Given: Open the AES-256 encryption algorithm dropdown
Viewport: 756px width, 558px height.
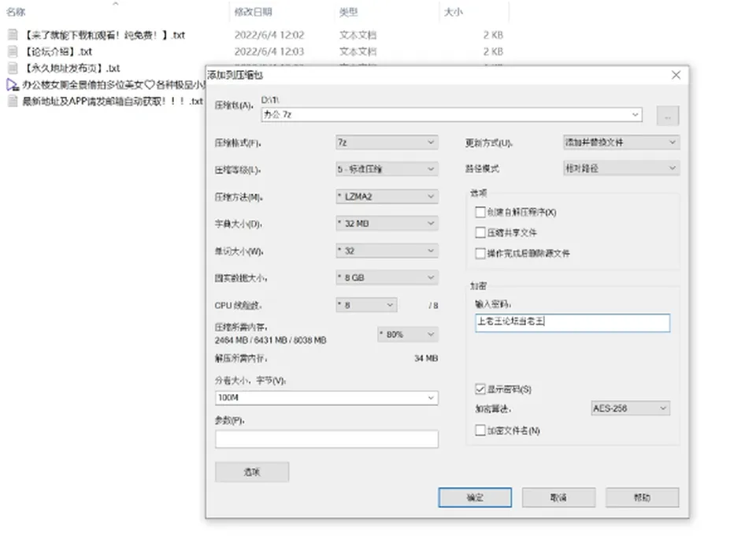Looking at the screenshot, I should [630, 408].
